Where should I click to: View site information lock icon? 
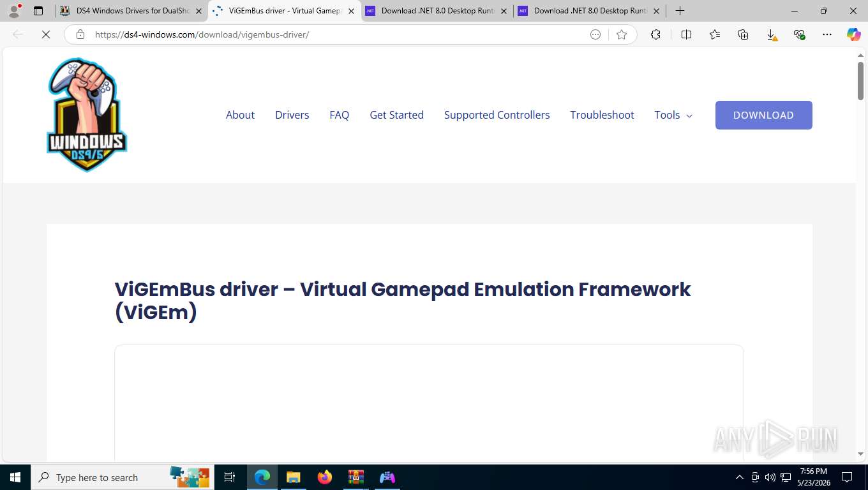[80, 34]
